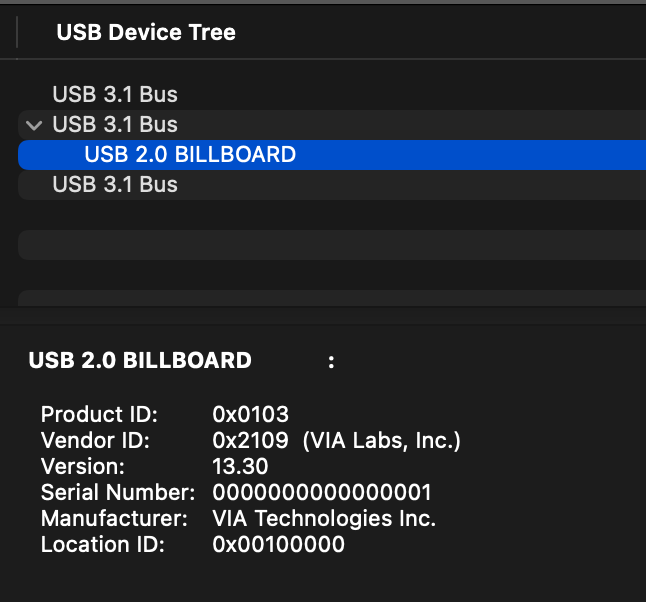
Task: Select the serial number 0000000000000001
Action: point(322,493)
